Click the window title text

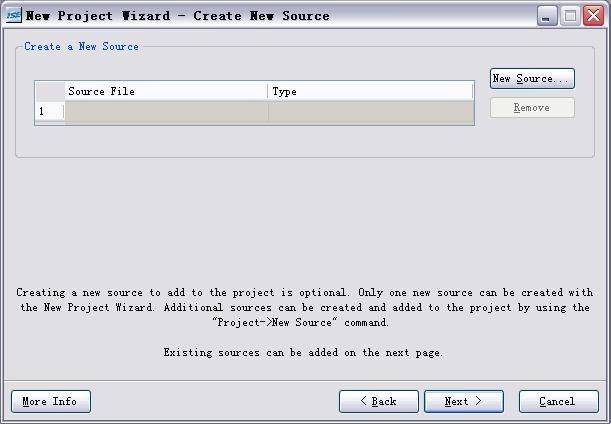178,16
